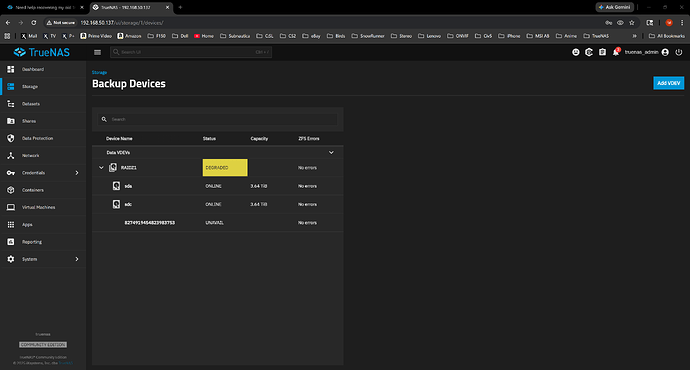
Task: Select the sda disk row
Action: click(x=218, y=186)
